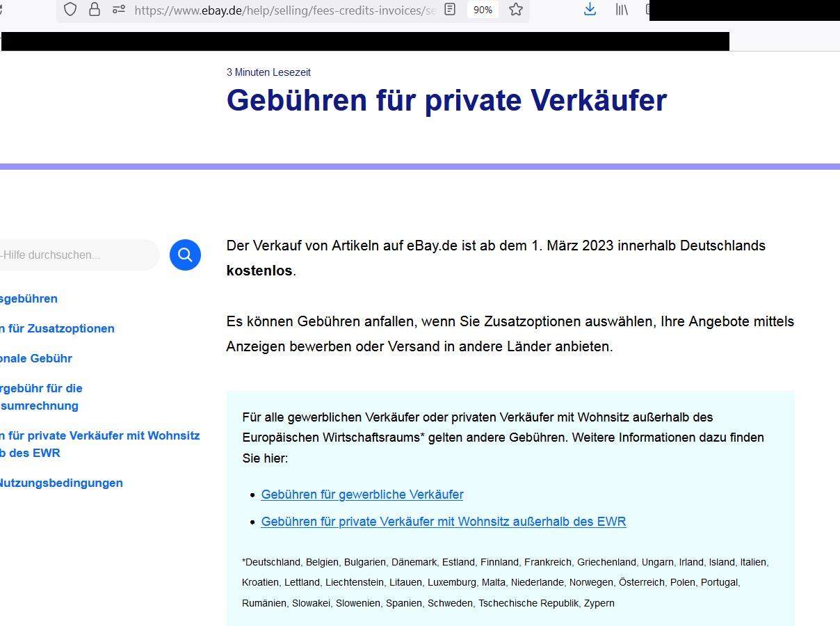
Task: Open sidebar link 'onale Gebühr'
Action: point(36,358)
